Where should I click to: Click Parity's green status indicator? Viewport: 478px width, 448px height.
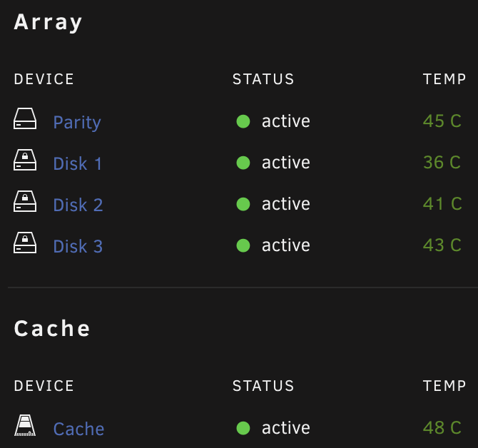tap(243, 121)
